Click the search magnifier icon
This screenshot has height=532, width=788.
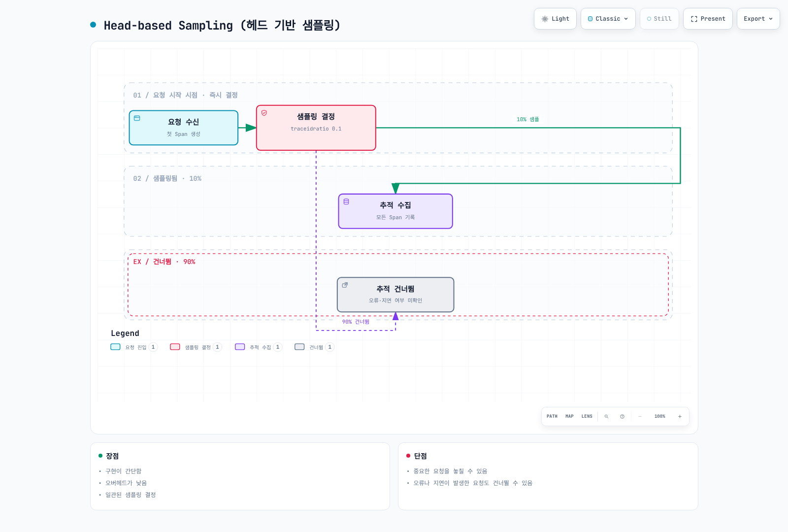[x=606, y=417]
